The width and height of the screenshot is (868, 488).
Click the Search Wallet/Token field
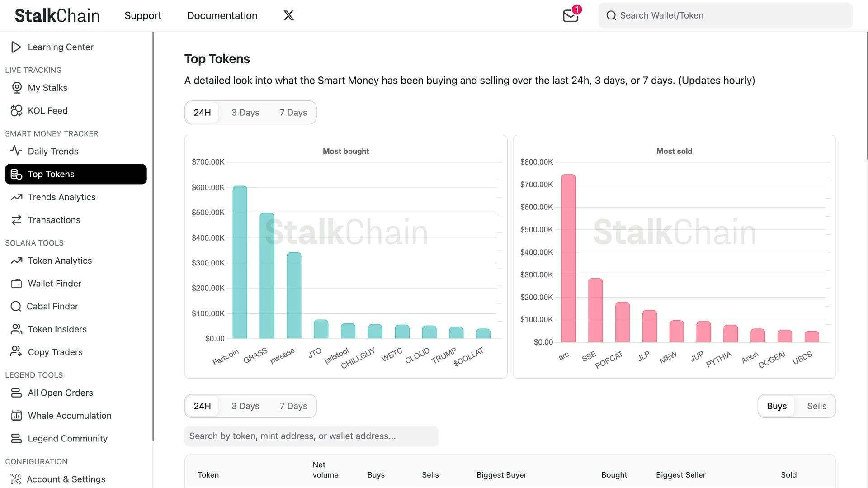click(725, 15)
